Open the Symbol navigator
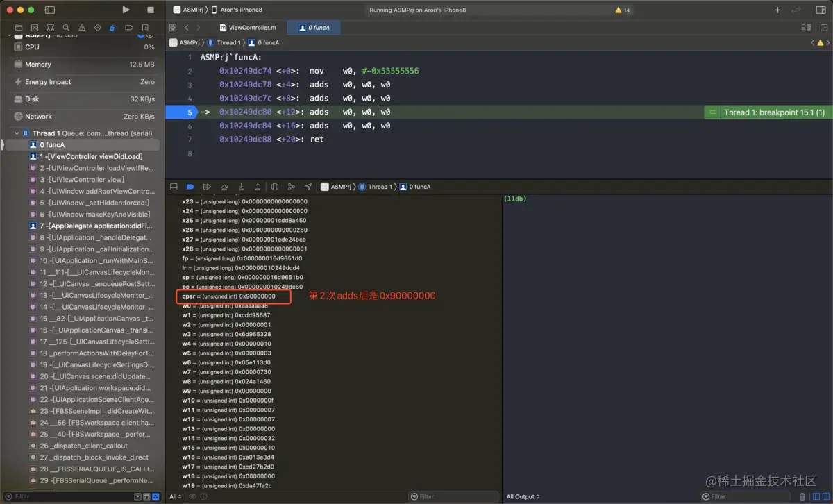Image resolution: width=833 pixels, height=504 pixels. coord(50,28)
